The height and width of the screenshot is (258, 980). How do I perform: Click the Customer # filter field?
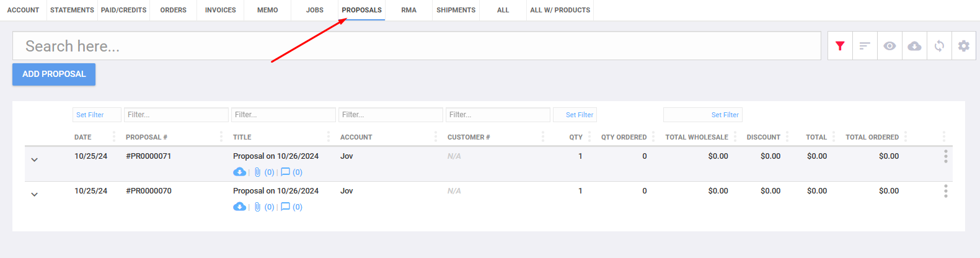point(498,115)
